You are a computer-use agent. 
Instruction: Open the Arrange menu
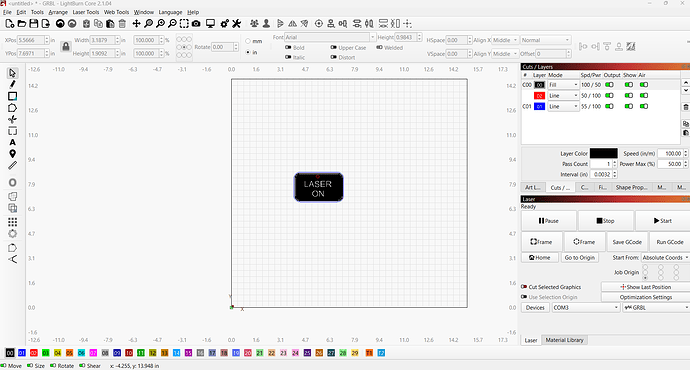[58, 12]
